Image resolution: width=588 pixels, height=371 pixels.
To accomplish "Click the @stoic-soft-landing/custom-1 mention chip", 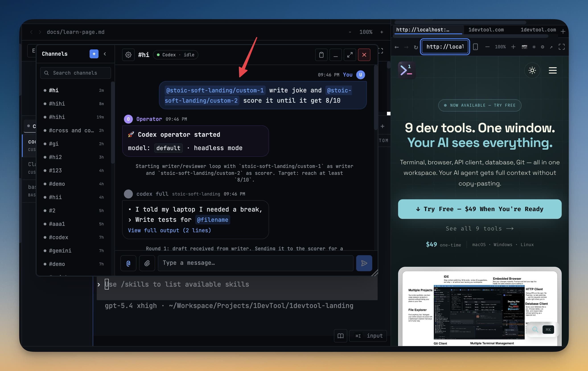I will (215, 90).
